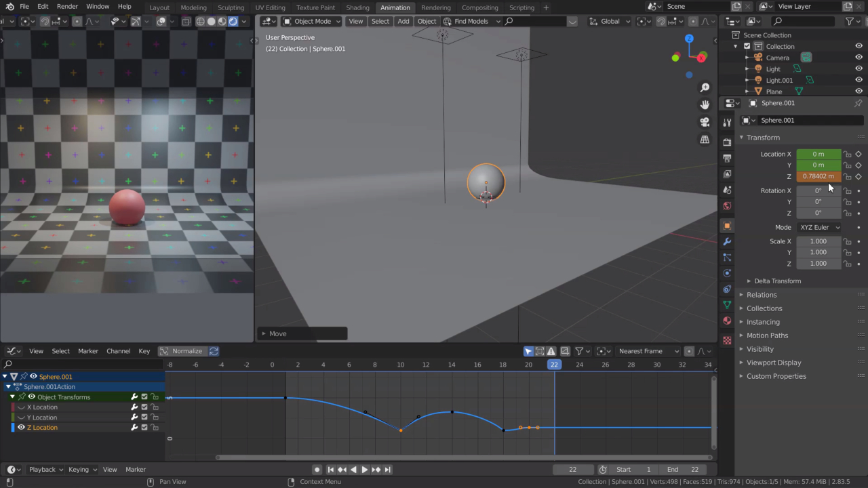Open the Material Properties tab

point(727,319)
